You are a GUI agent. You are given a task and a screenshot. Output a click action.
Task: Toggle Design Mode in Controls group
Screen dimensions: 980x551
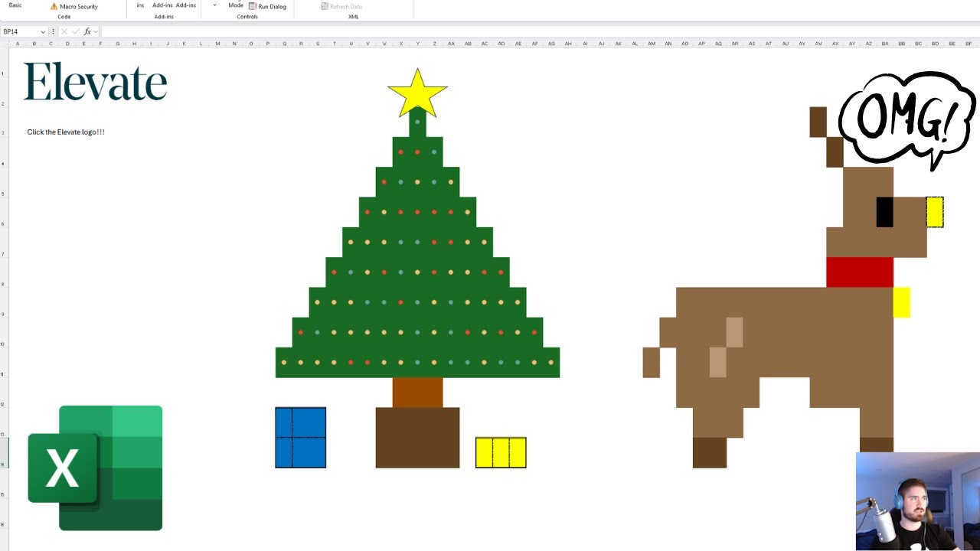(236, 5)
